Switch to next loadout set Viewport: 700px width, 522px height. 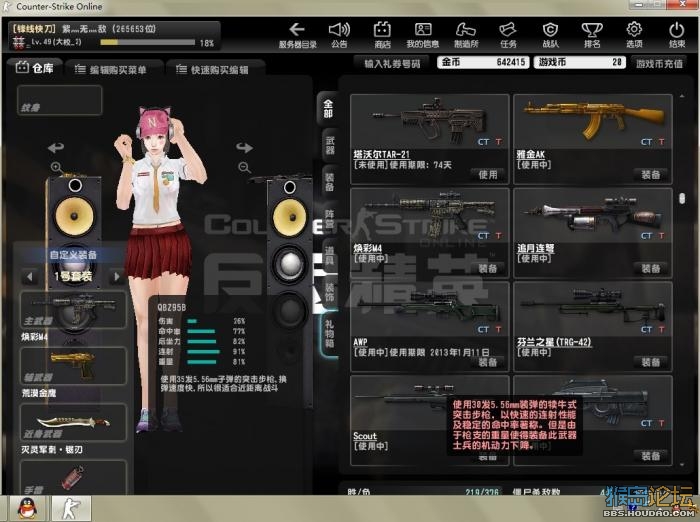[x=117, y=277]
